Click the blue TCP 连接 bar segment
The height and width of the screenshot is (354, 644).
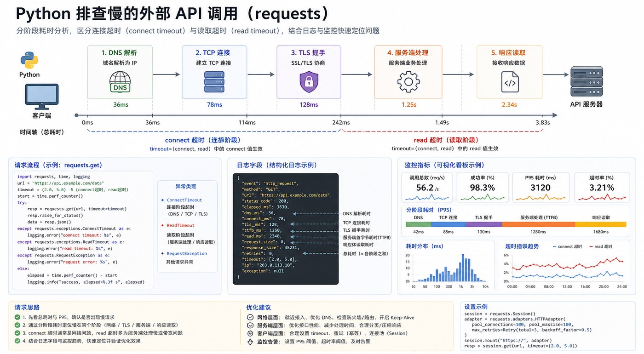[448, 224]
